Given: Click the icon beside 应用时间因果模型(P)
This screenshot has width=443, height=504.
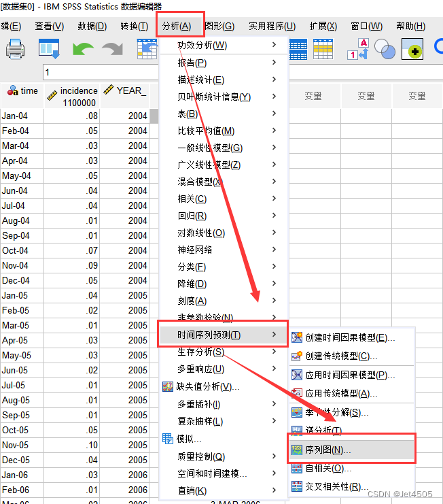Looking at the screenshot, I should 297,375.
